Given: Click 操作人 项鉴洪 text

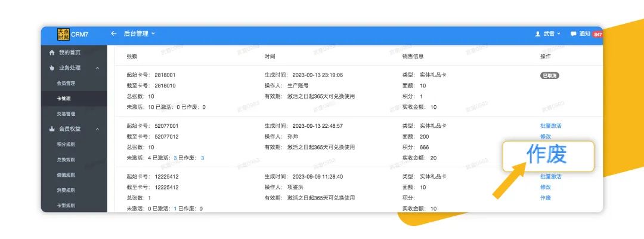Looking at the screenshot, I should click(284, 187).
